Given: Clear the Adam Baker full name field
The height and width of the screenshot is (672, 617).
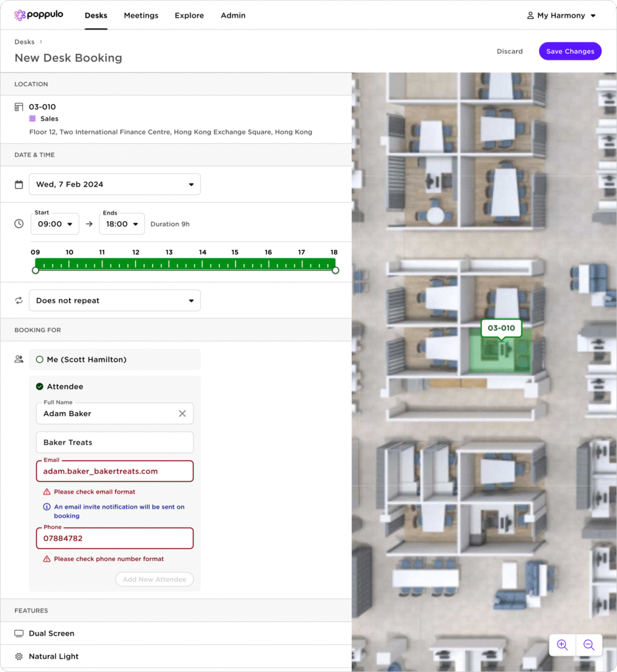Looking at the screenshot, I should pyautogui.click(x=182, y=413).
